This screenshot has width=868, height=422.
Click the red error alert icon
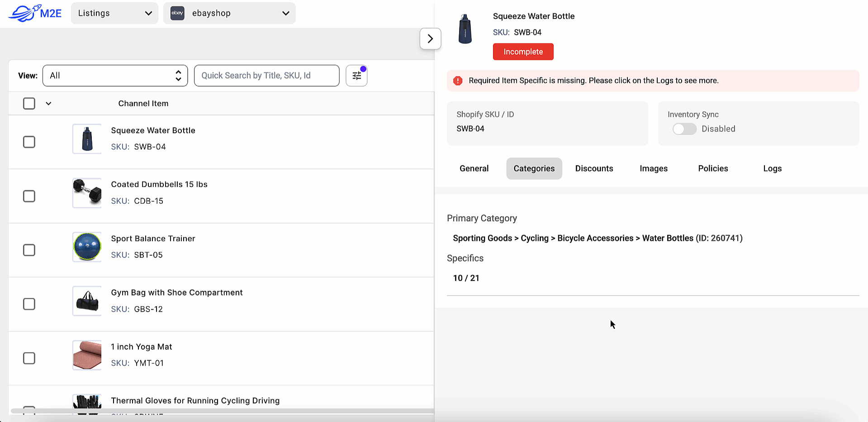pyautogui.click(x=457, y=80)
